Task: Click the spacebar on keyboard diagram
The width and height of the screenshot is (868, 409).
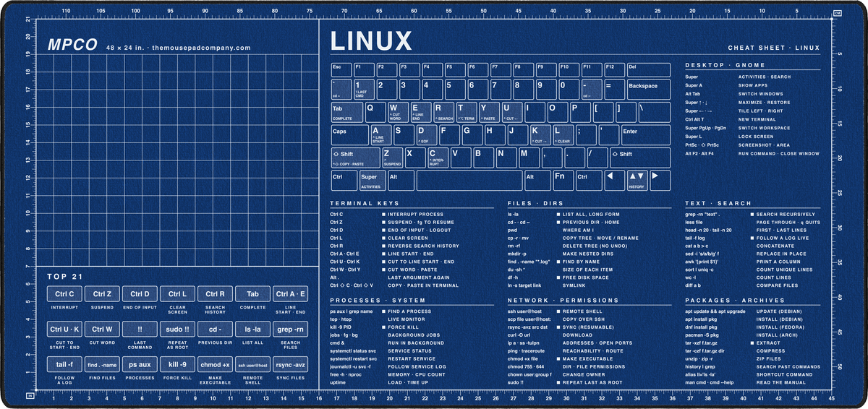Action: 468,180
